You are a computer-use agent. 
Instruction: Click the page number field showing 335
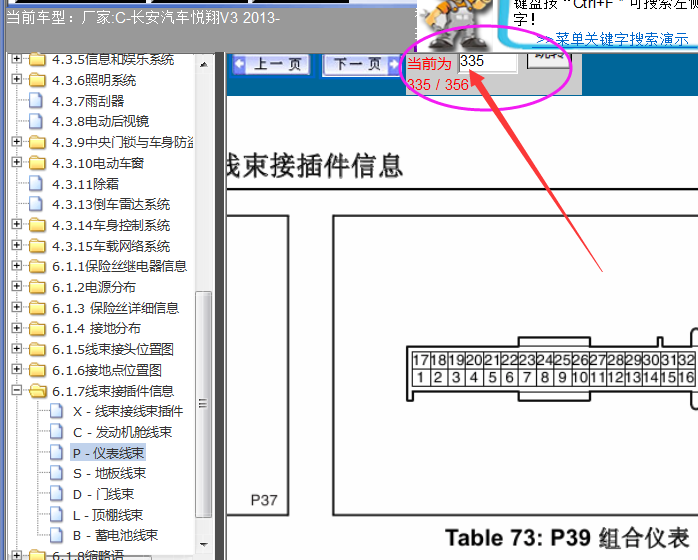tap(488, 62)
